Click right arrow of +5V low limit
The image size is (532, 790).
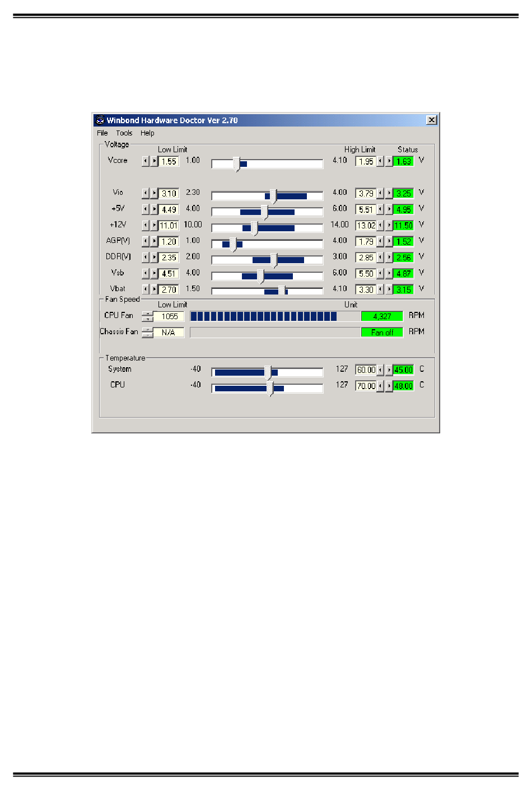coord(154,209)
